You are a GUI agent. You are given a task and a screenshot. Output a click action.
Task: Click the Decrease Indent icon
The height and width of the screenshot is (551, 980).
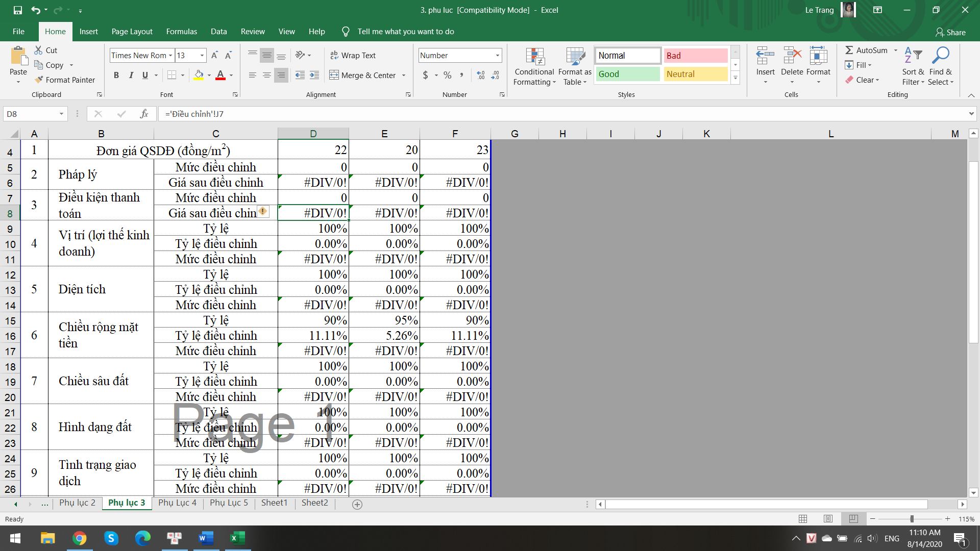300,75
